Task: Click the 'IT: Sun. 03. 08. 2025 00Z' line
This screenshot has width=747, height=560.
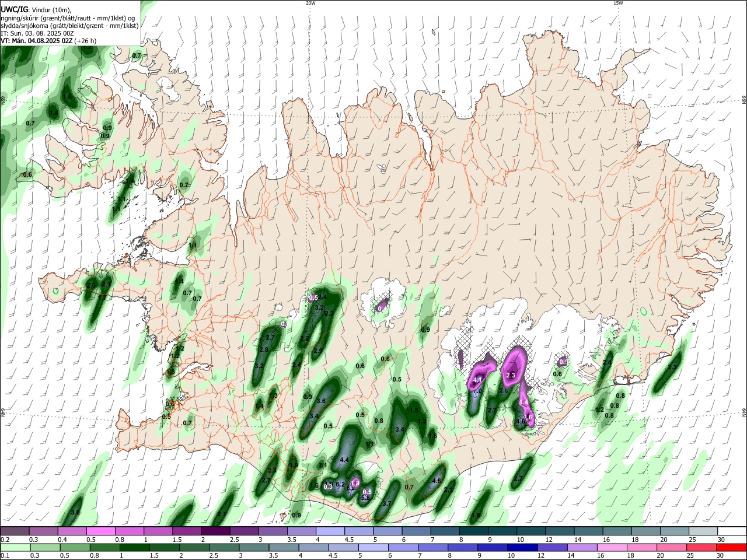Action: 37,33
